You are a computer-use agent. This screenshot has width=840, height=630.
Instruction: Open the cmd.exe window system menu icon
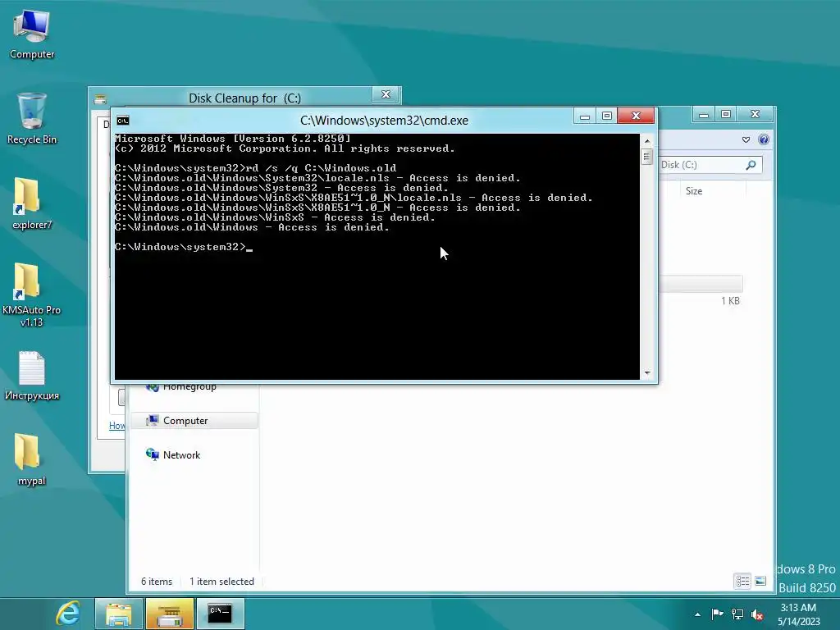[123, 121]
